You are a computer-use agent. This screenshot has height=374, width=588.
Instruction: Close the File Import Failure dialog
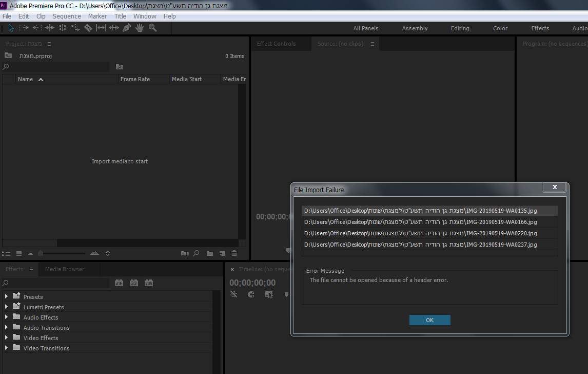click(x=555, y=187)
